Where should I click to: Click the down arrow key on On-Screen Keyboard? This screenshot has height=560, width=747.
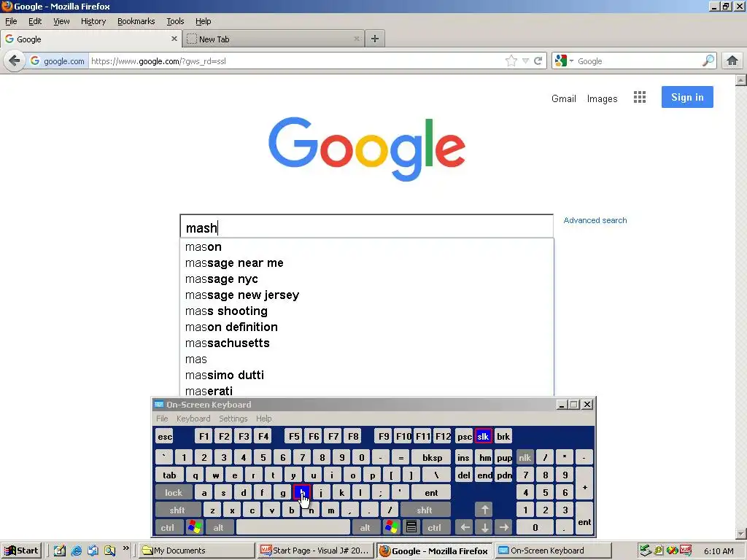point(484,527)
